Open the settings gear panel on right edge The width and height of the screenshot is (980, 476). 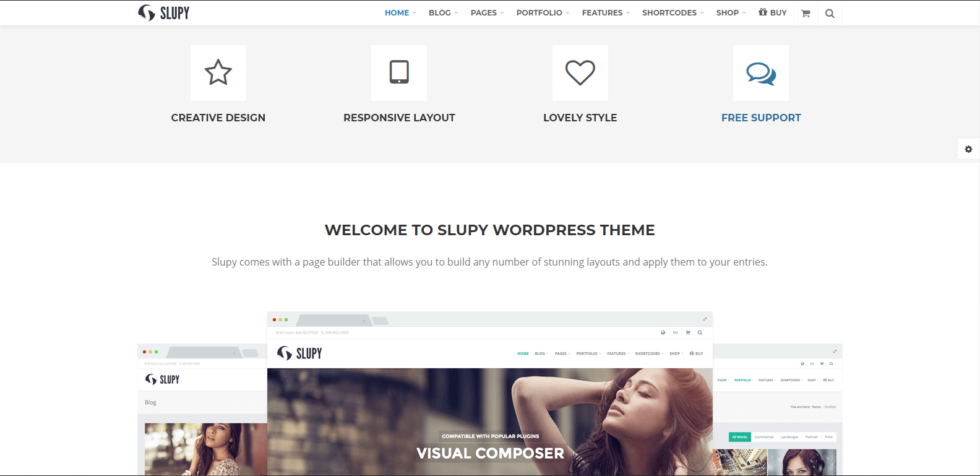click(x=968, y=149)
